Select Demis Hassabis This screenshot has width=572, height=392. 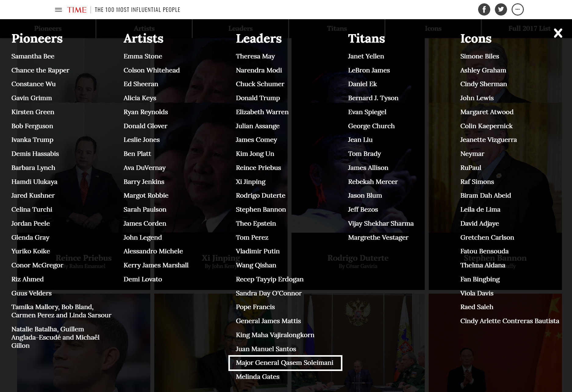(x=35, y=154)
